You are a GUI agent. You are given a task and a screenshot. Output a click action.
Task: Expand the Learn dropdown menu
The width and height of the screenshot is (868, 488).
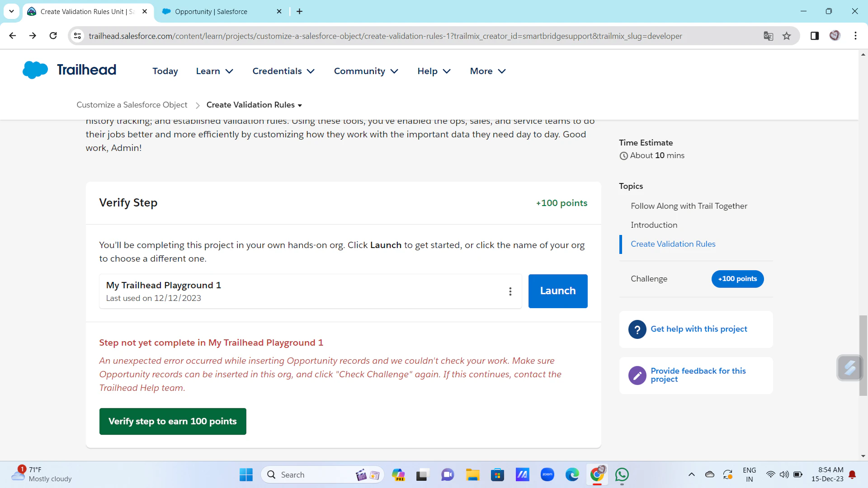tap(215, 71)
